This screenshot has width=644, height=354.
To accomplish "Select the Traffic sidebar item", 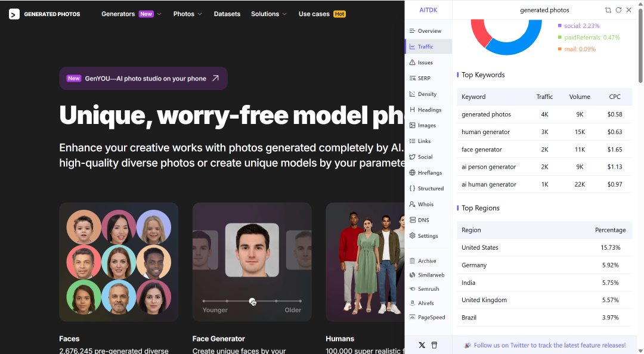I will (428, 46).
